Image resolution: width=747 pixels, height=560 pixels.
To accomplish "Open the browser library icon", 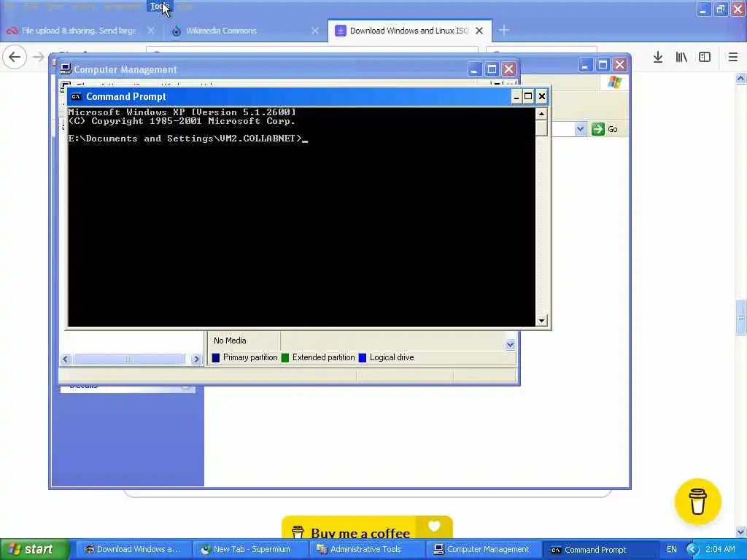I will coord(681,57).
